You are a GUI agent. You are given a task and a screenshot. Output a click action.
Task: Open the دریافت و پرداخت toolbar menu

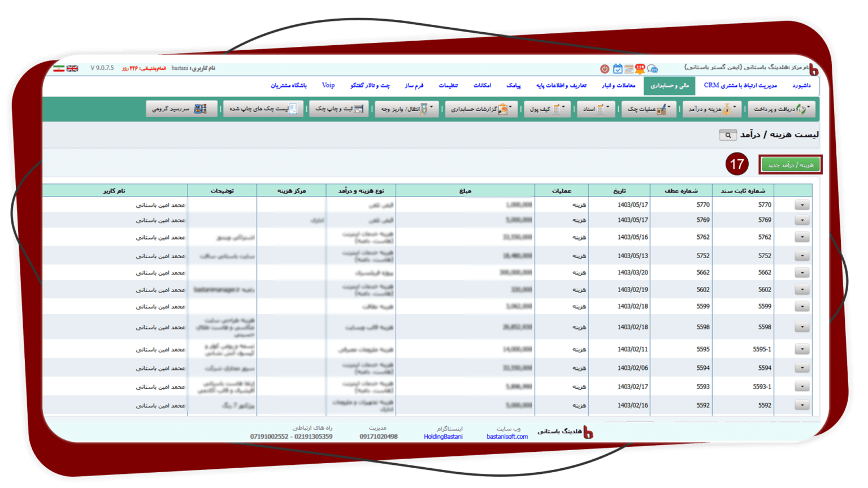[782, 109]
